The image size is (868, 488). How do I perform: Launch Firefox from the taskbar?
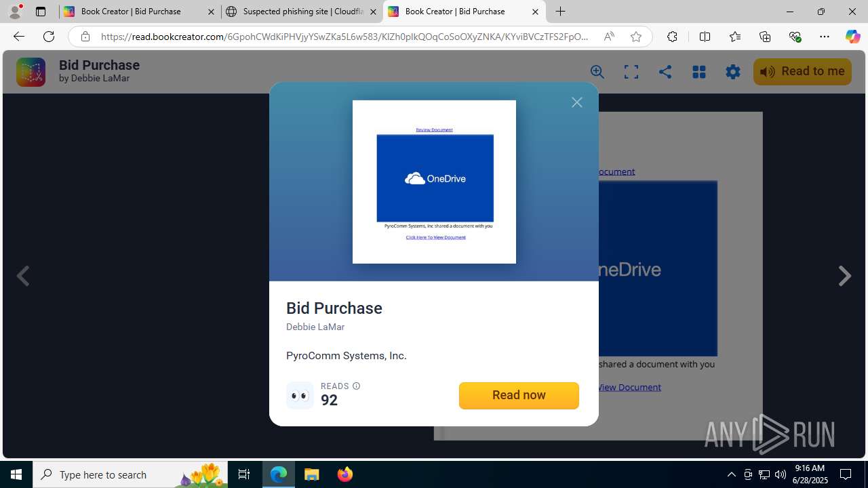pyautogui.click(x=345, y=474)
